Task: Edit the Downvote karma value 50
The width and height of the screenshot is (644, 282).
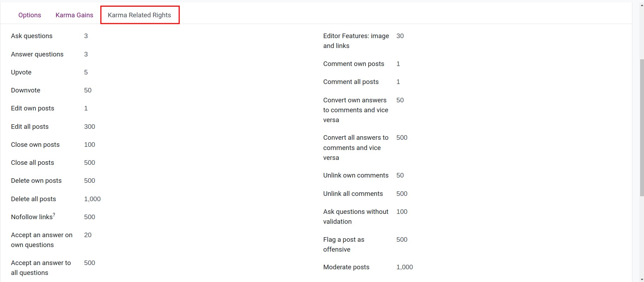Action: point(88,90)
